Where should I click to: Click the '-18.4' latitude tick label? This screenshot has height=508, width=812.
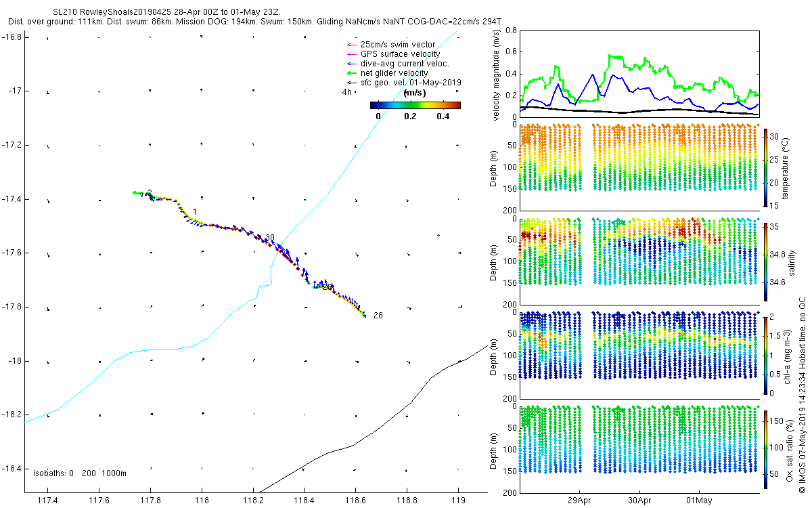(13, 469)
